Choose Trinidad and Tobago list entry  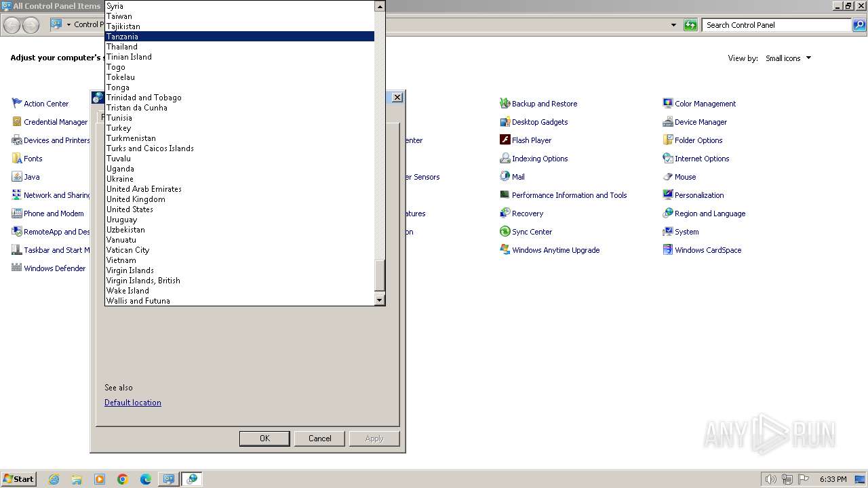pyautogui.click(x=239, y=98)
